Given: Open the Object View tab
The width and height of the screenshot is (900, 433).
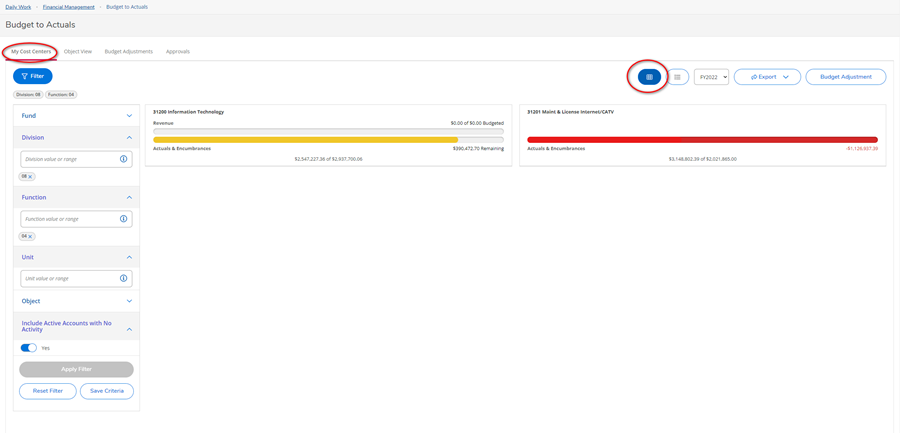Looking at the screenshot, I should click(x=78, y=51).
